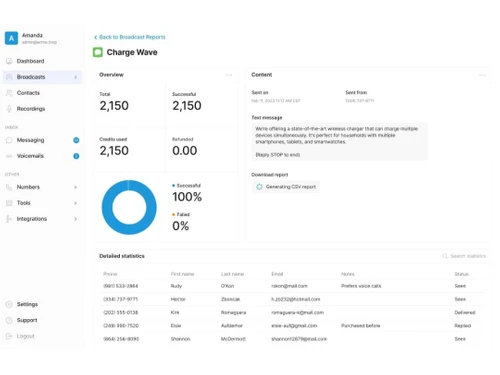The image size is (500, 375).
Task: Open the Overview panel three-dot menu
Action: (x=229, y=75)
